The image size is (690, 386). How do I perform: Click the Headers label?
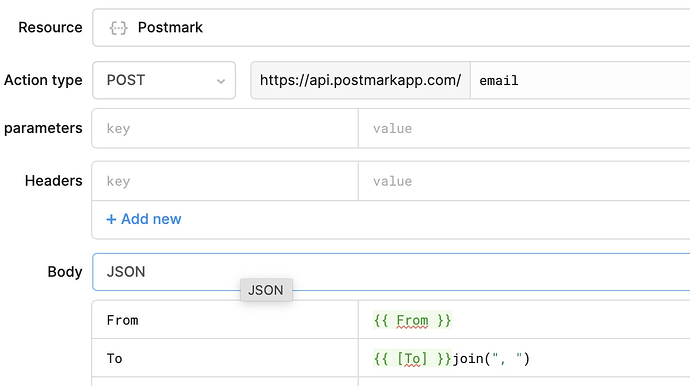pyautogui.click(x=54, y=181)
